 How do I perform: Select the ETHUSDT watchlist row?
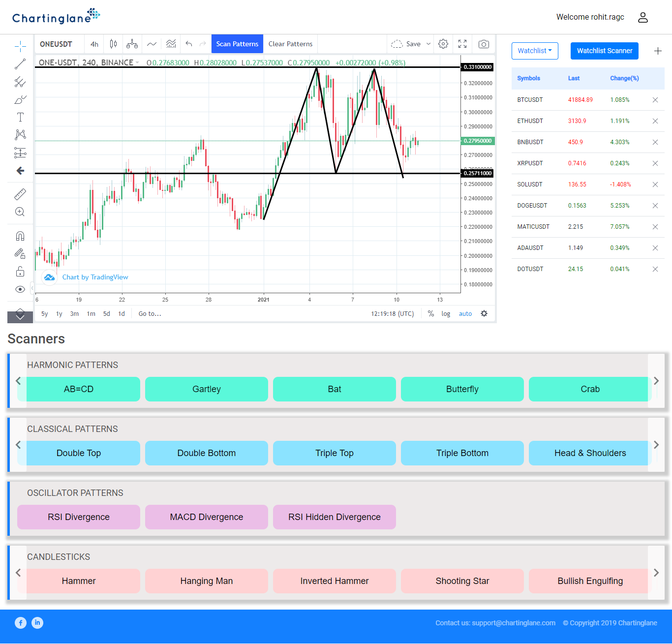pyautogui.click(x=588, y=121)
